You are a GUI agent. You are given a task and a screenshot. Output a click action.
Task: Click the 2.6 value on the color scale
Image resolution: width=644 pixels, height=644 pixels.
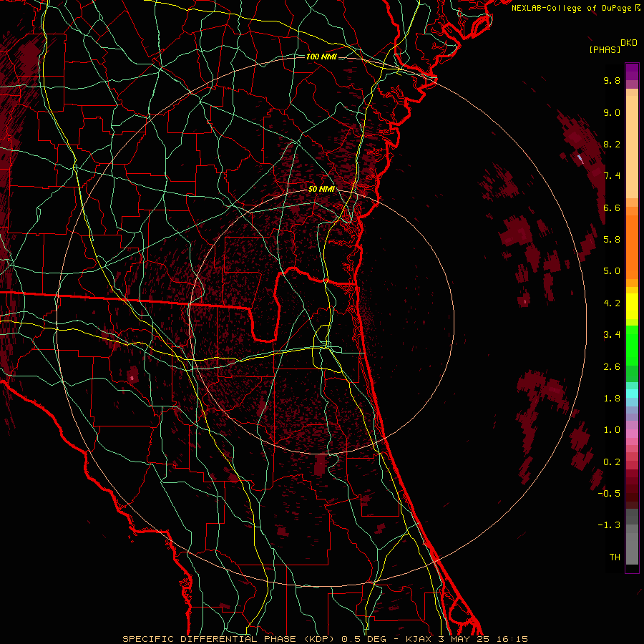point(612,367)
